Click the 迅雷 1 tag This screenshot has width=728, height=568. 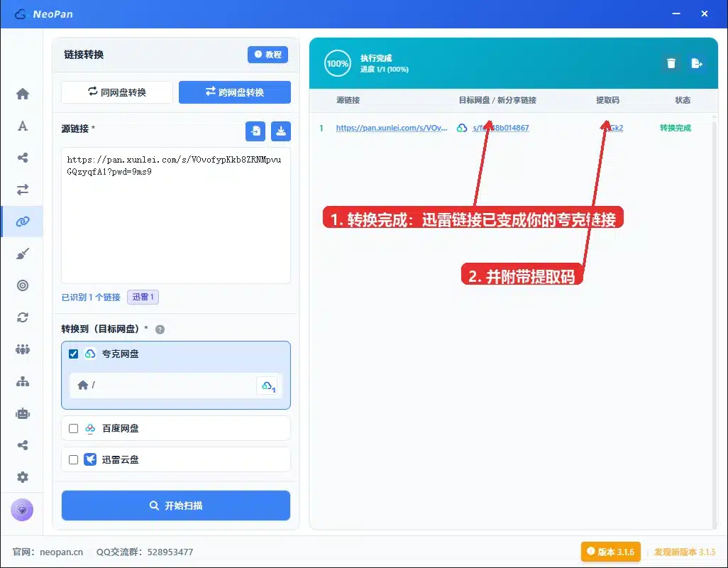(143, 297)
